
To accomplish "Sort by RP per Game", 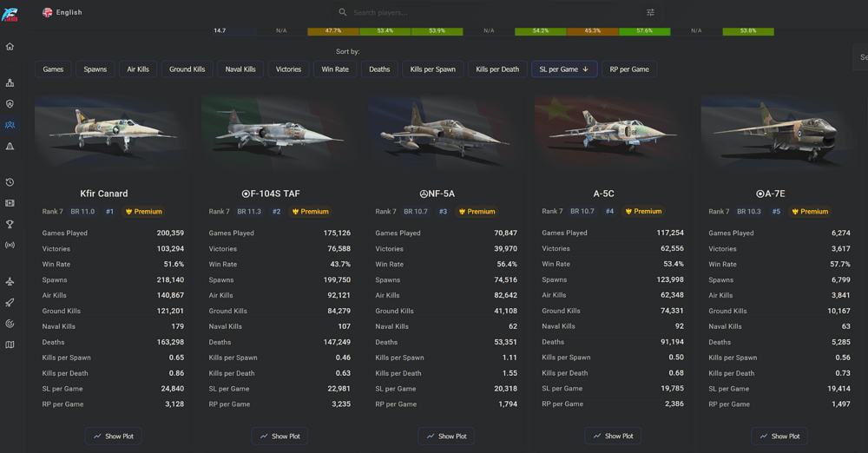I will pos(629,69).
